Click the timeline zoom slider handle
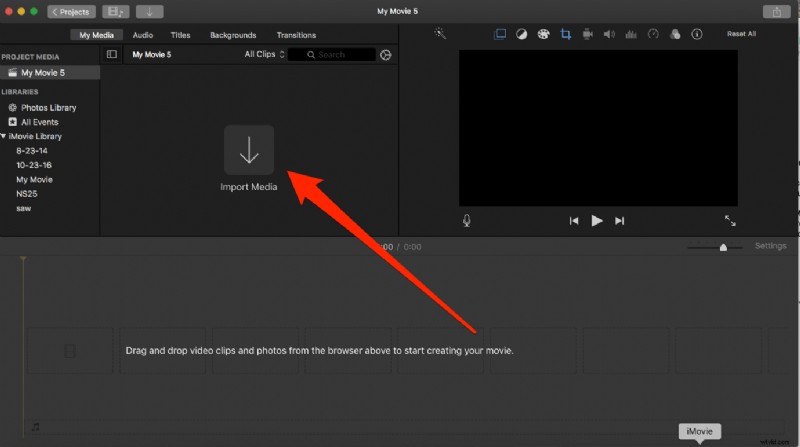Screen dimensions: 800x447 pos(723,247)
